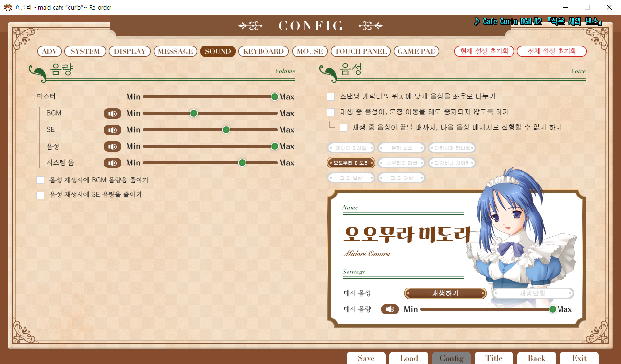Mute the SE volume speaker icon
Viewport: 621px width, 364px height.
112,130
